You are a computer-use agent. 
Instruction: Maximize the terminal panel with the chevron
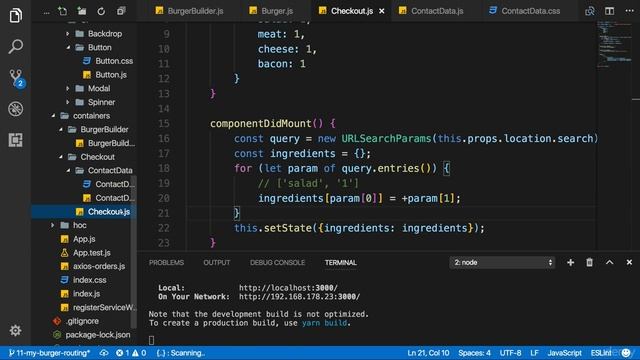[x=609, y=262]
